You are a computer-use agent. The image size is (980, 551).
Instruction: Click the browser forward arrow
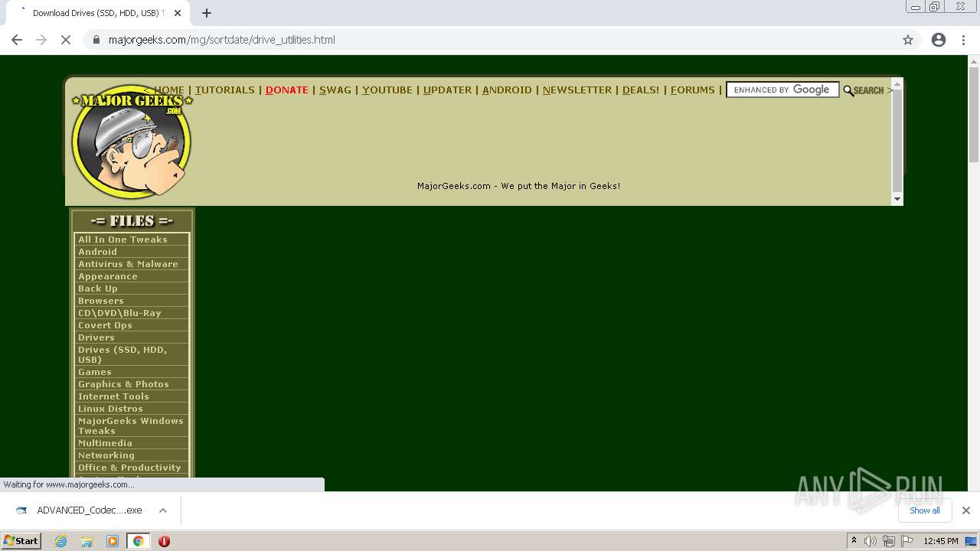(x=41, y=40)
